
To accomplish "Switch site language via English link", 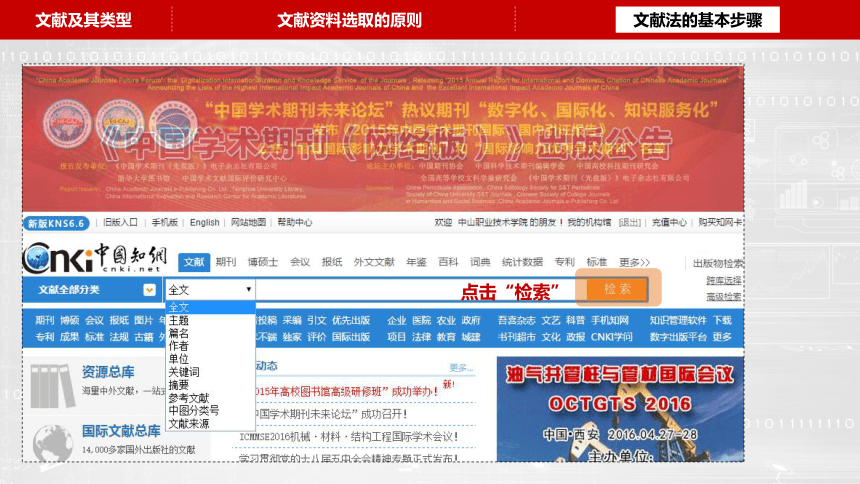I will (x=205, y=222).
